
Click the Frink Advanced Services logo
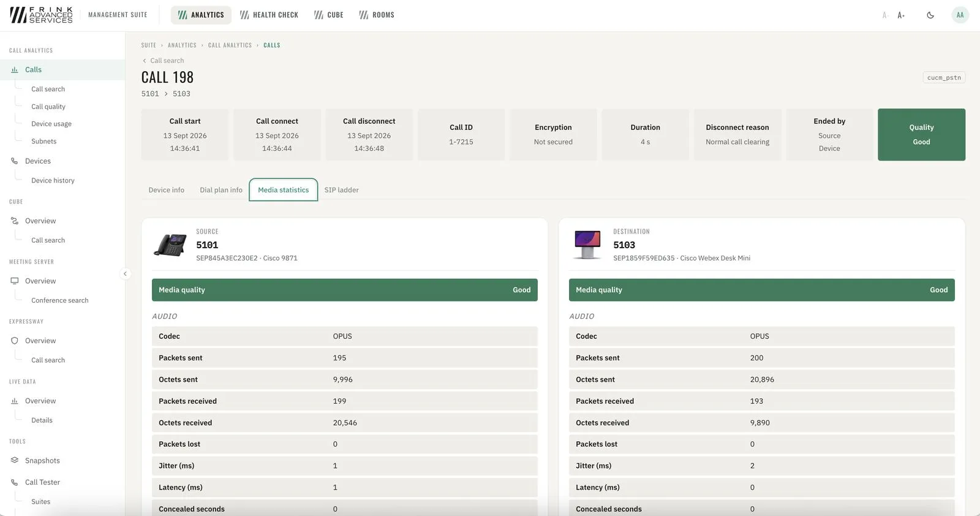[x=41, y=15]
